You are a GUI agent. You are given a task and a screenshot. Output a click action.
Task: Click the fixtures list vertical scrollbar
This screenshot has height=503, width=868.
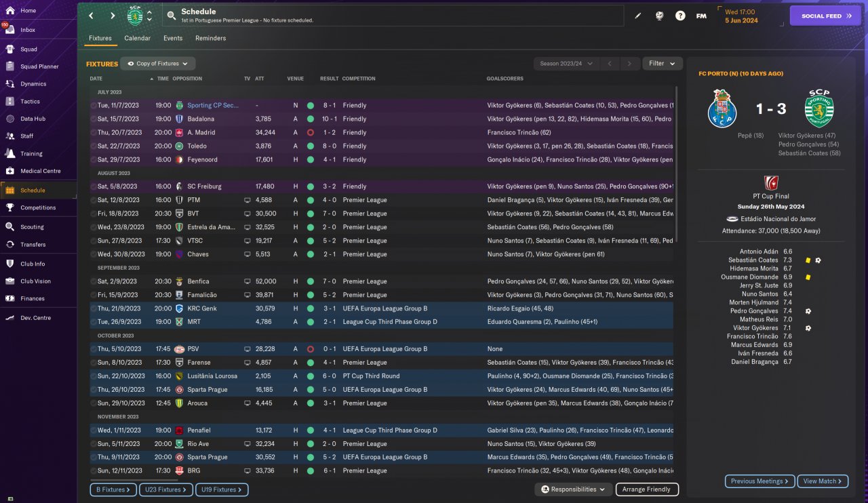[676, 203]
